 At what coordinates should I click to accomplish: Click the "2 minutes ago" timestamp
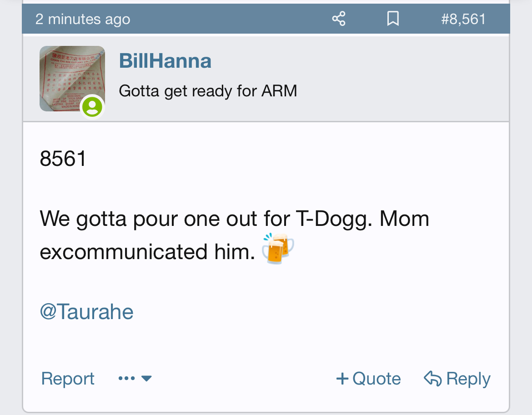(x=83, y=19)
